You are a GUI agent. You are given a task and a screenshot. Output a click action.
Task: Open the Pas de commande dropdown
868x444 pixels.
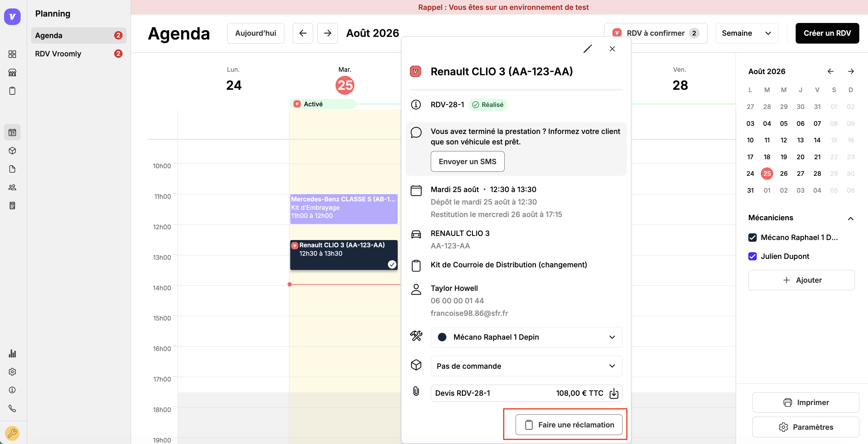(526, 366)
